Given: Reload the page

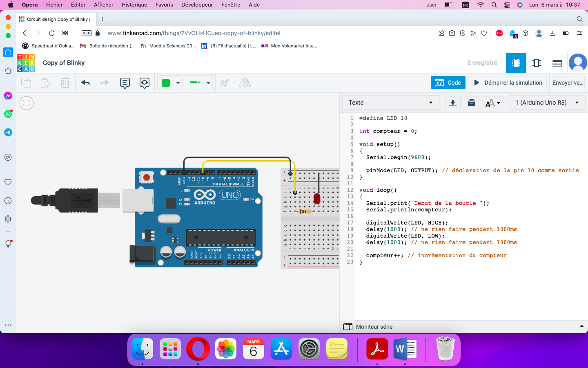Looking at the screenshot, I should [x=51, y=33].
